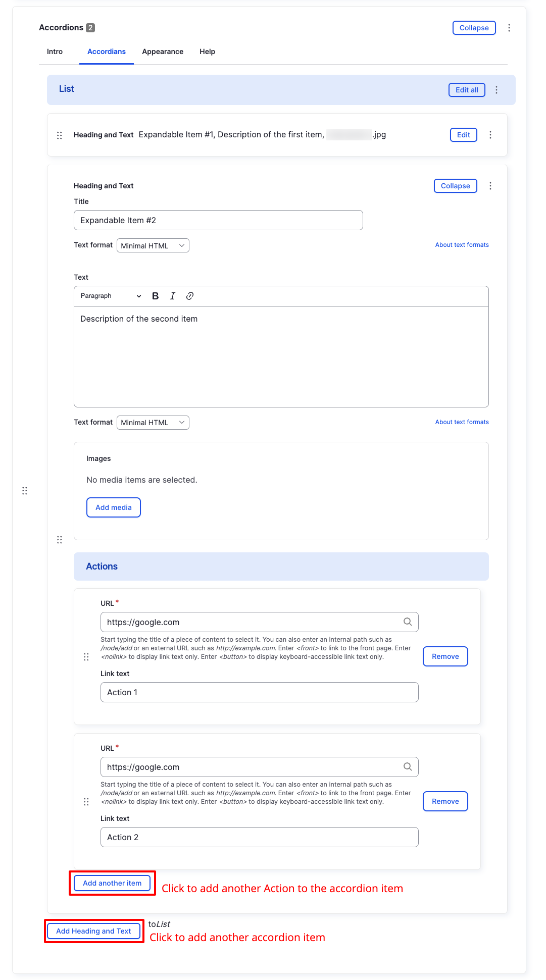546x980 pixels.
Task: Switch to the Appearance tab
Action: click(x=163, y=51)
